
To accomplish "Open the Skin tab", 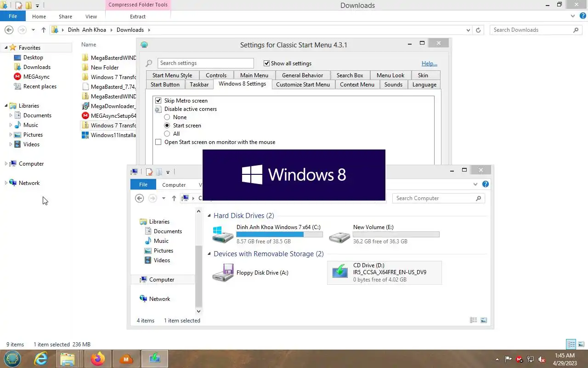I will [x=423, y=75].
